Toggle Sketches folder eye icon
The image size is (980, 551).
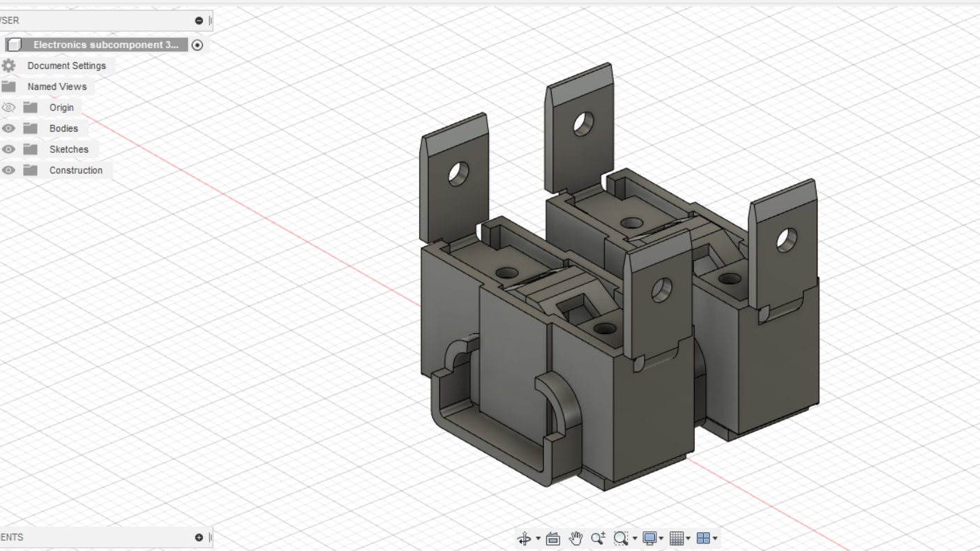(x=8, y=149)
